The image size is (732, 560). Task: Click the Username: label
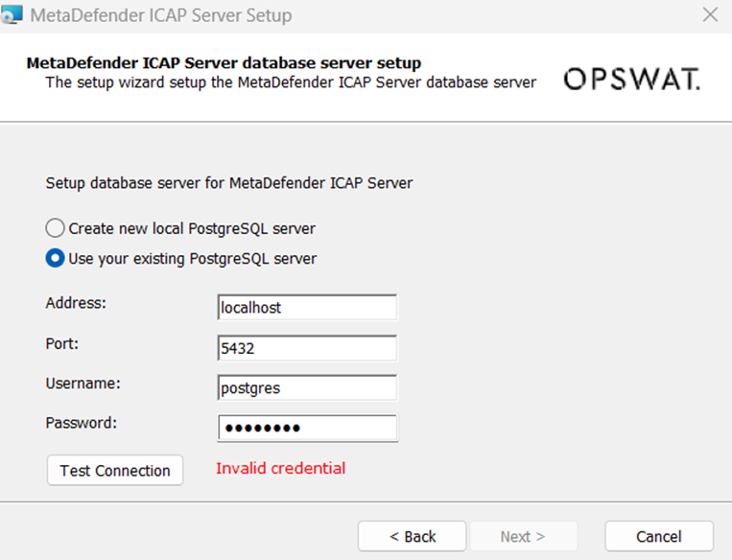(83, 384)
